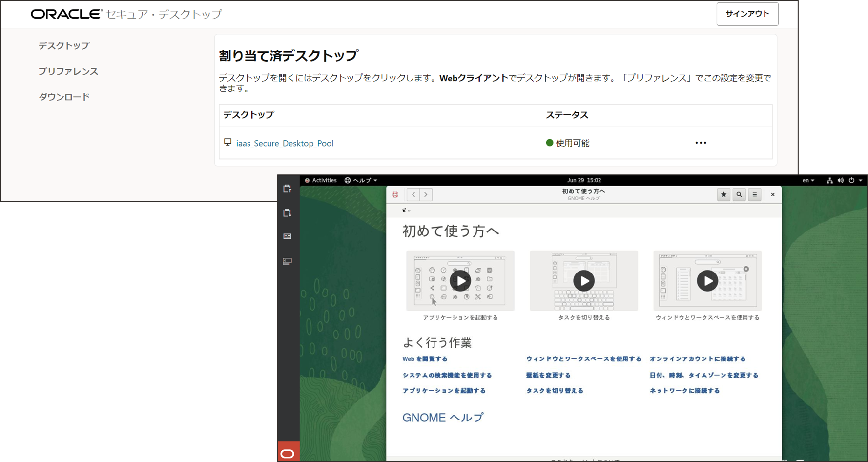The width and height of the screenshot is (868, 462).
Task: Open the システムの検索機能を使用する link
Action: coord(447,375)
